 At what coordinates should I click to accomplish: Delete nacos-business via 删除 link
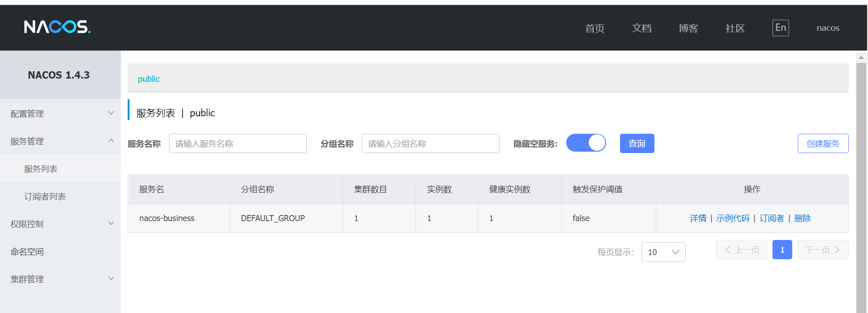[802, 218]
